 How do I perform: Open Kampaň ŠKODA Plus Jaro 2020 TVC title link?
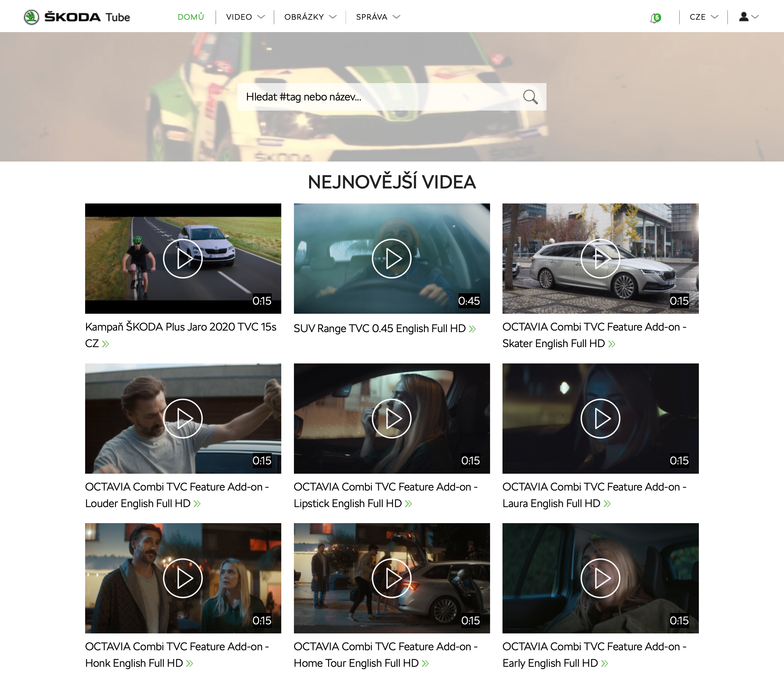(181, 335)
